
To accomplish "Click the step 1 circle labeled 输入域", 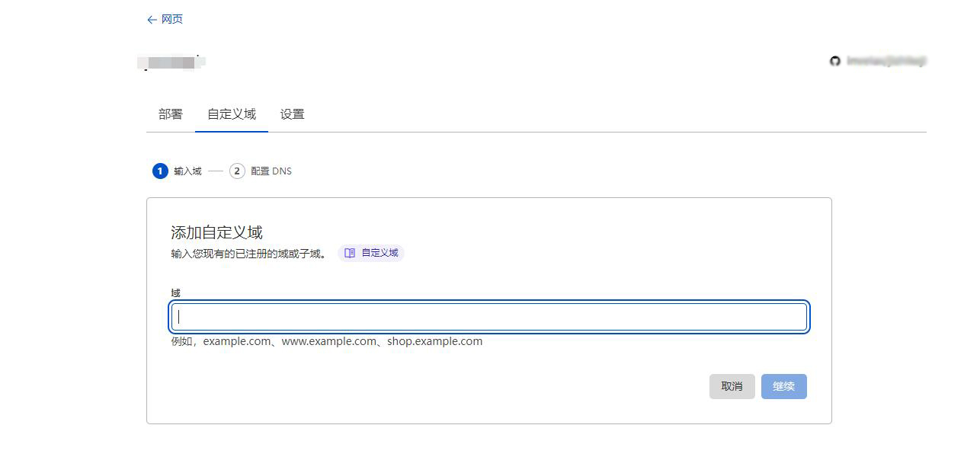I will 159,171.
